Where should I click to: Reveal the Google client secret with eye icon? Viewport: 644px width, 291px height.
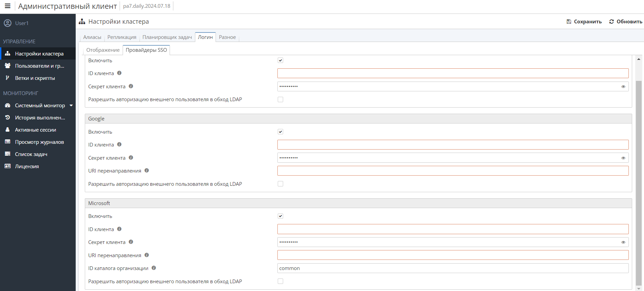point(623,158)
